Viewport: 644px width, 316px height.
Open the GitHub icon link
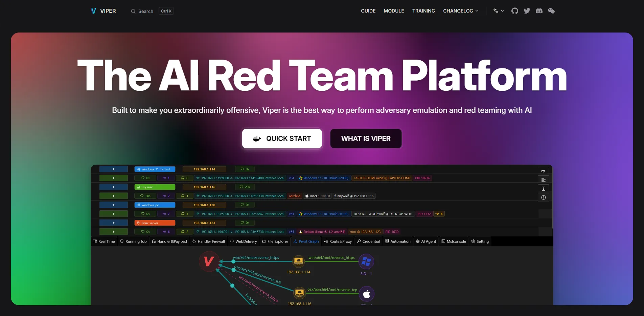(x=514, y=11)
